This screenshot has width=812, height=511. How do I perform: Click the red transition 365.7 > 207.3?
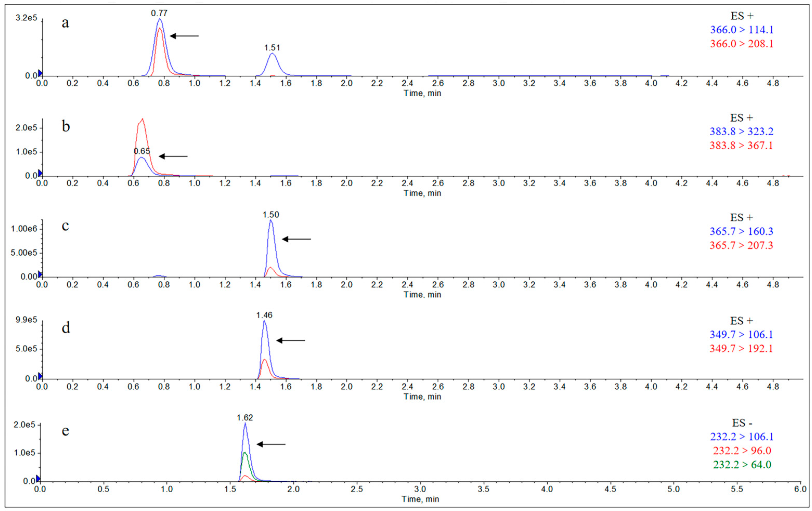click(x=741, y=245)
